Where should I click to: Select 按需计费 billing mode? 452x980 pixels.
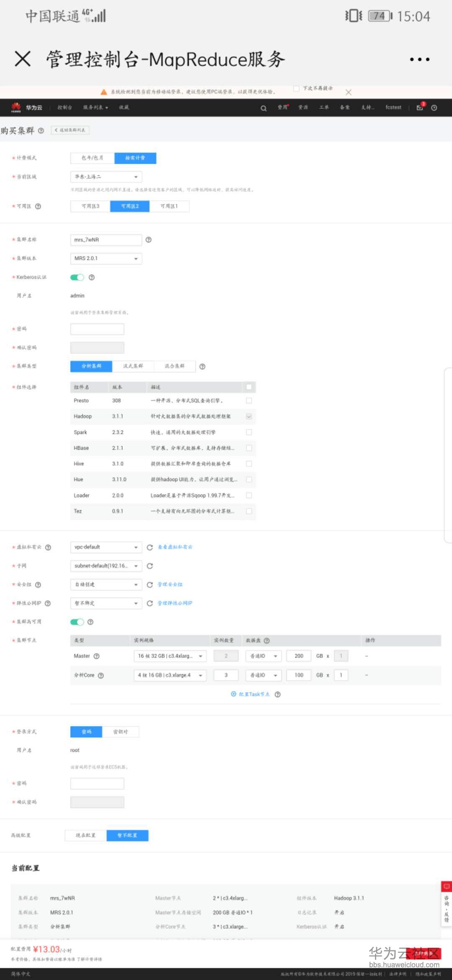135,158
